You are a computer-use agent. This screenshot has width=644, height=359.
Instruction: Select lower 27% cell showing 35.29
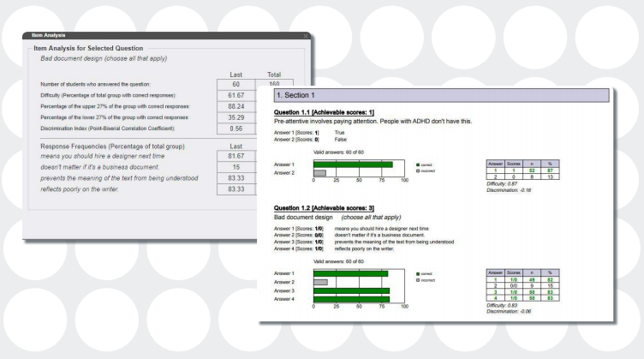coord(236,117)
